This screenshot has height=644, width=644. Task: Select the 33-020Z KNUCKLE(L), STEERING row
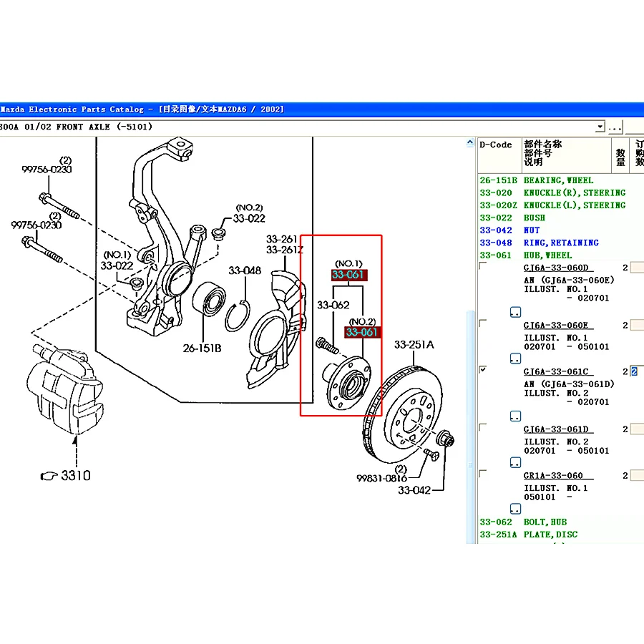tap(560, 205)
